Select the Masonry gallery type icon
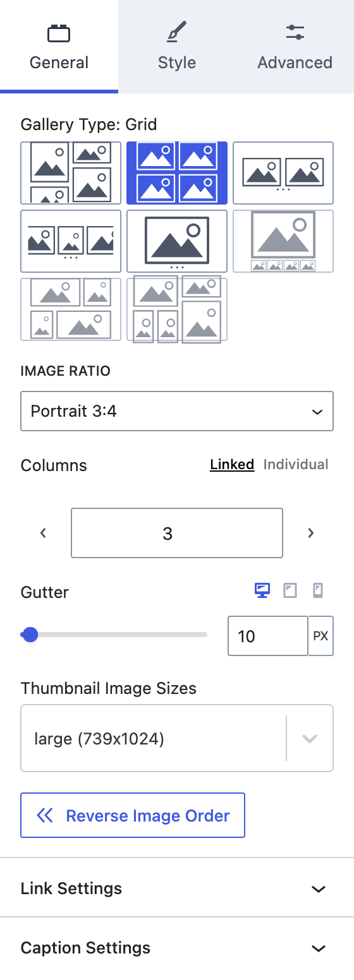This screenshot has height=980, width=354. pyautogui.click(x=71, y=172)
